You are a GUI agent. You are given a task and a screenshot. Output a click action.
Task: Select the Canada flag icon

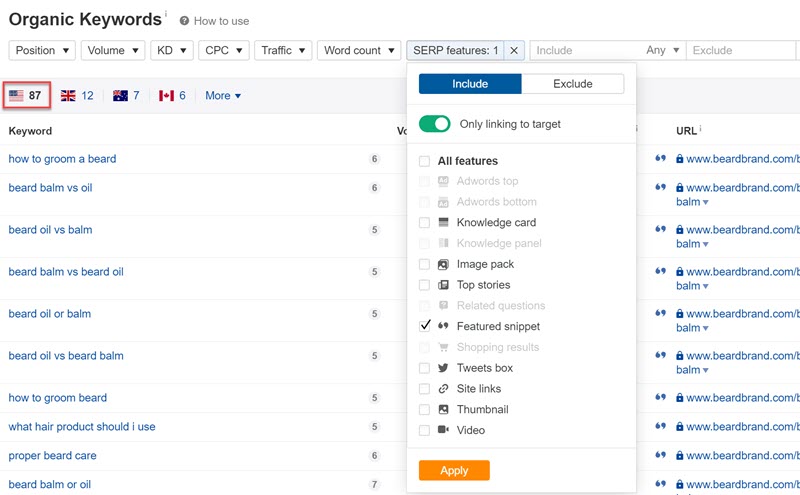click(166, 95)
